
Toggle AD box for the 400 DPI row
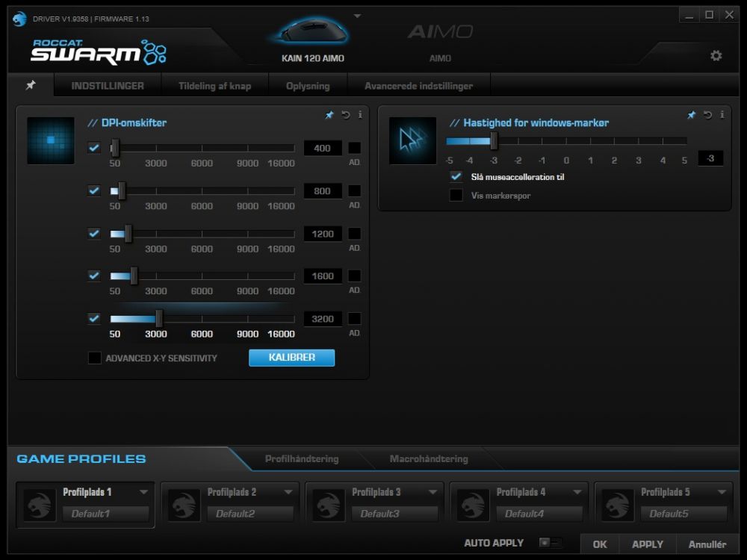coord(354,148)
